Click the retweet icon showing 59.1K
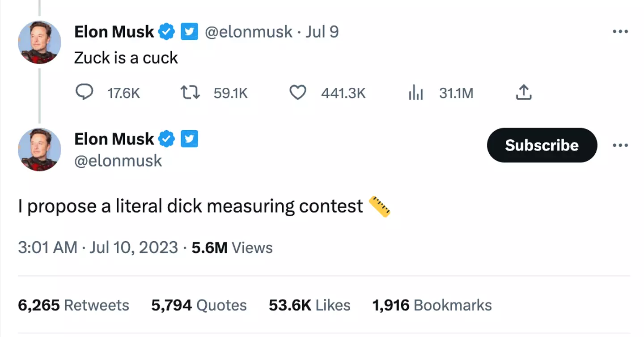This screenshot has width=644, height=337. tap(190, 93)
